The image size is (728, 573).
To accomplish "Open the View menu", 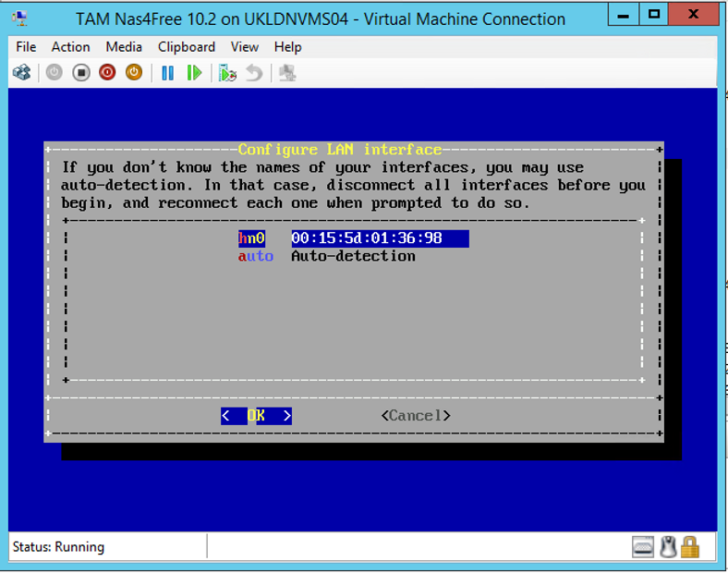I will coord(244,47).
